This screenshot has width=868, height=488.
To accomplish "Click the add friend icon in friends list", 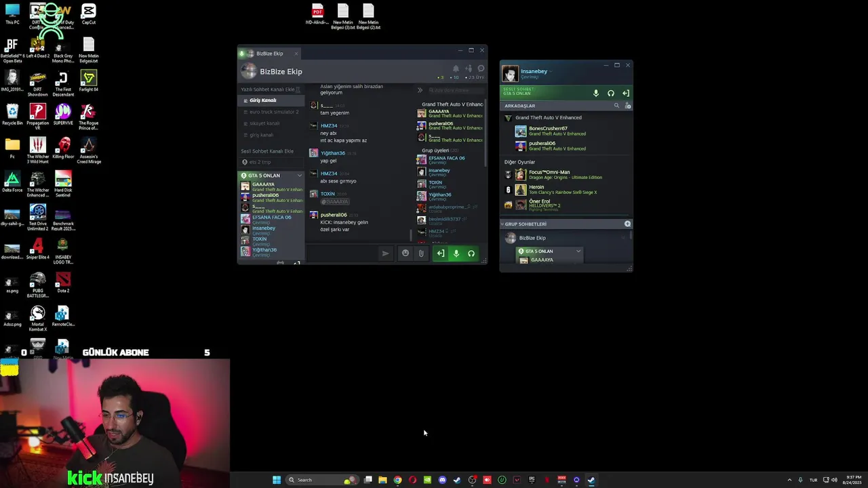I will (x=627, y=106).
